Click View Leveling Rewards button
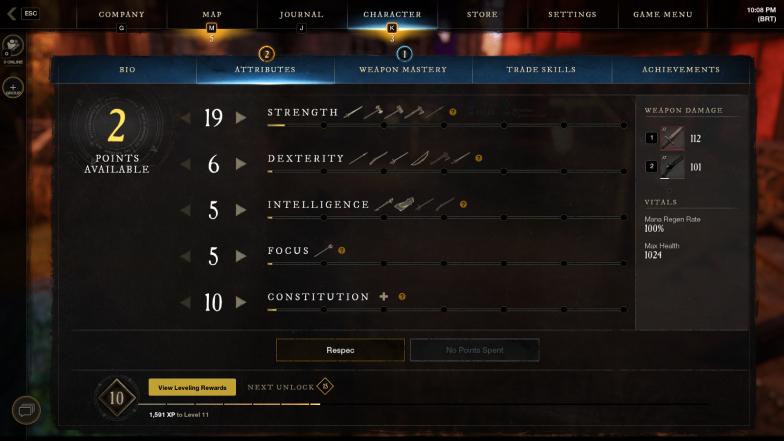This screenshot has width=784, height=441. tap(192, 388)
